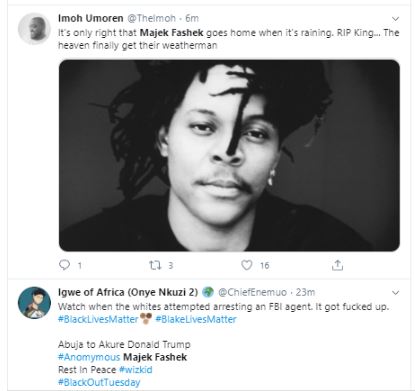Open the #BlackOutTuesday hashtag
Viewport: 415px width, 391px height.
point(99,382)
